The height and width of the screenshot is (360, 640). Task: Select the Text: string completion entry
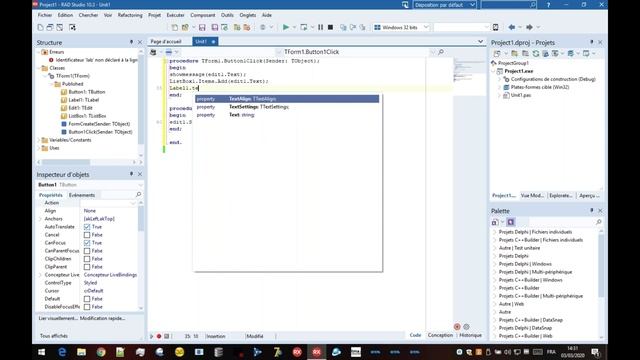287,115
